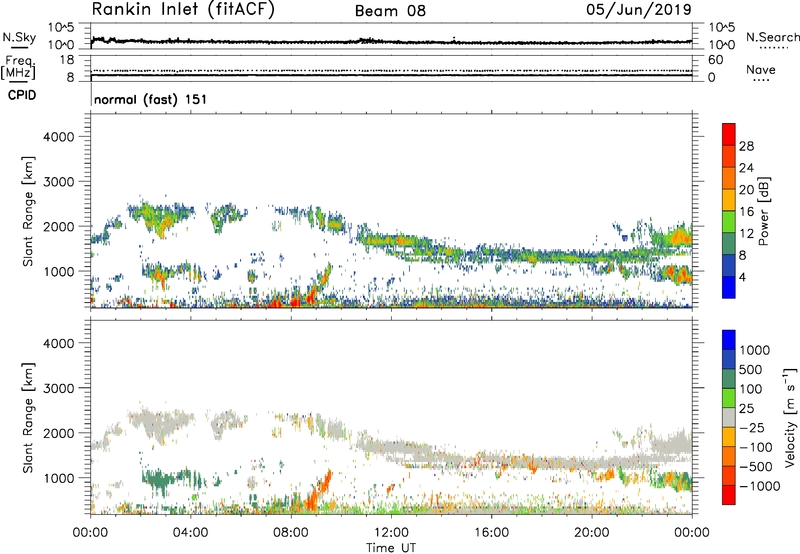Select the gray ±25 Velocity color segment
This screenshot has width=800, height=554.
tap(729, 417)
